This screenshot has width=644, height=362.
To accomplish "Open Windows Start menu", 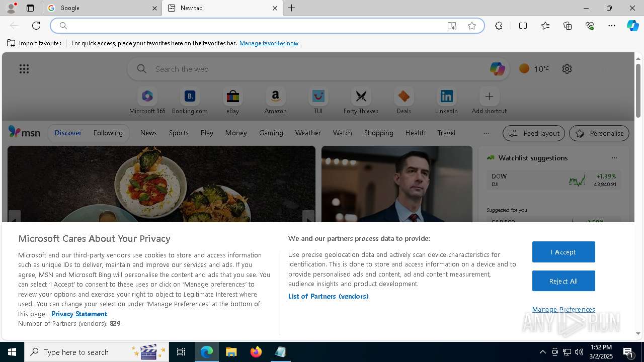I will 12,352.
